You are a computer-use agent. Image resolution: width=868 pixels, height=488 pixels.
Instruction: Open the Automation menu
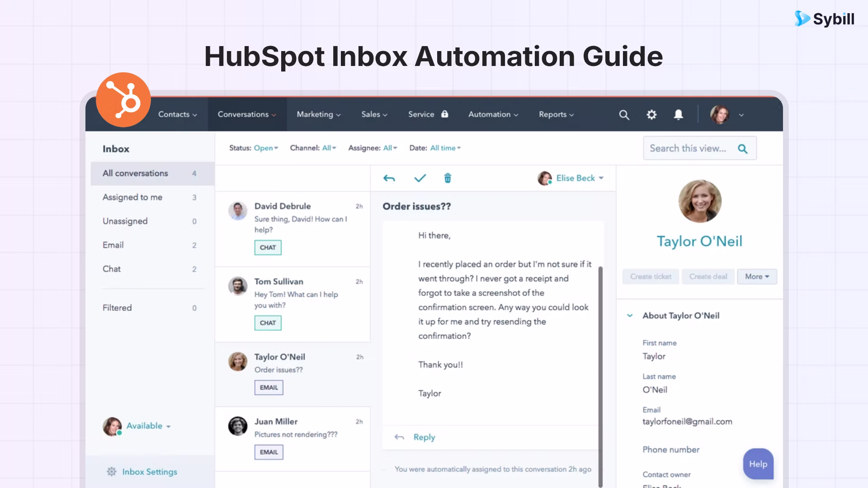[x=493, y=115]
